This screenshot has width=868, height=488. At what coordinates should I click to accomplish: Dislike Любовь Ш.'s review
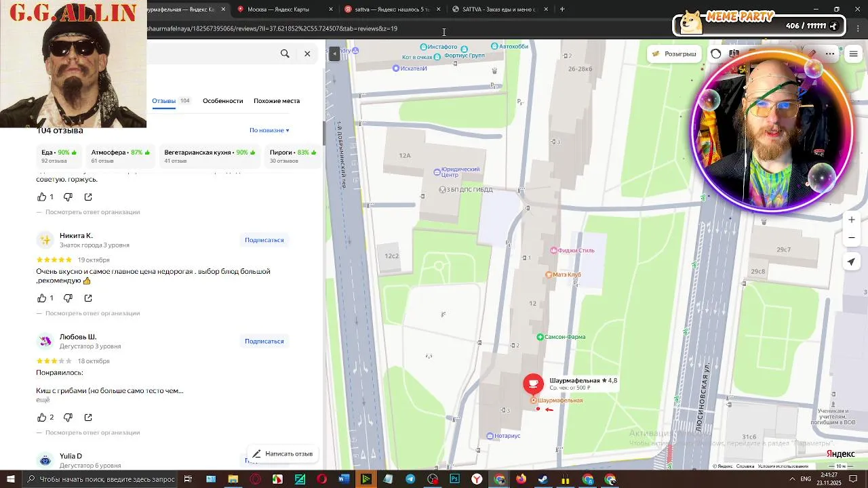point(68,418)
